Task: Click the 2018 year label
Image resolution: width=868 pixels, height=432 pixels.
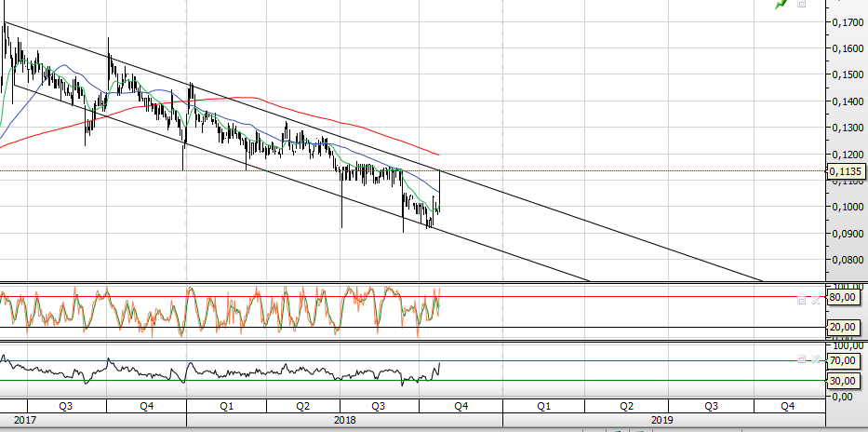Action: (344, 421)
